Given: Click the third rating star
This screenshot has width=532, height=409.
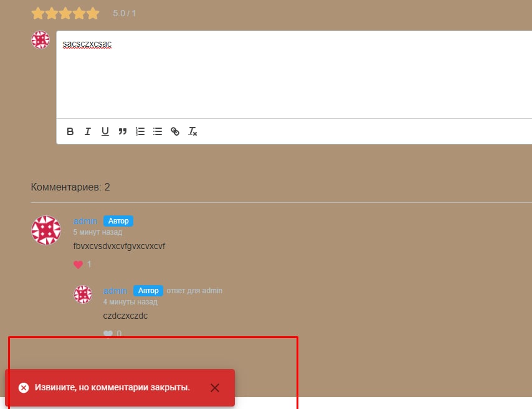Looking at the screenshot, I should click(x=65, y=14).
